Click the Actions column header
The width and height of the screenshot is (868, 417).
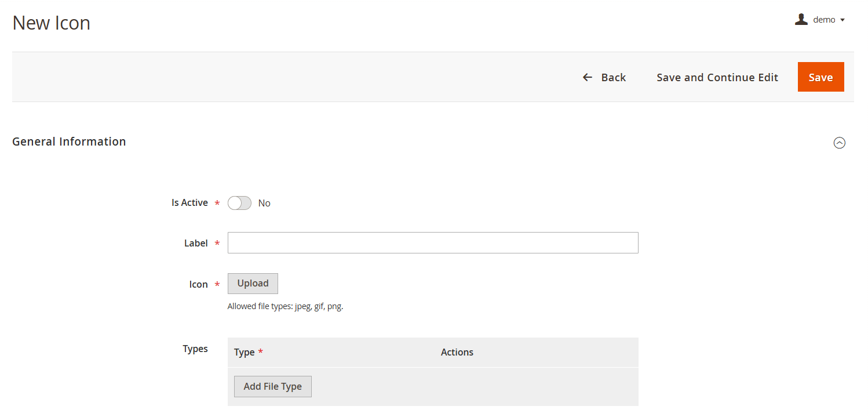pos(457,352)
